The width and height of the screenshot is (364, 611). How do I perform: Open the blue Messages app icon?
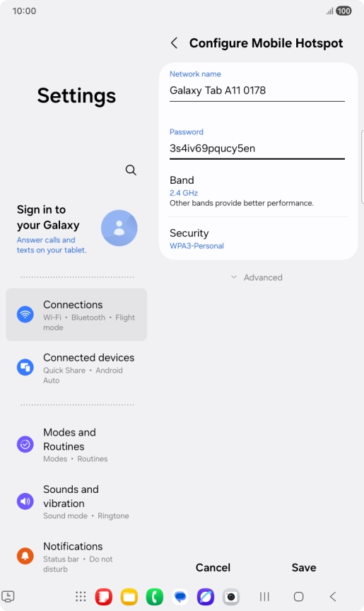180,597
